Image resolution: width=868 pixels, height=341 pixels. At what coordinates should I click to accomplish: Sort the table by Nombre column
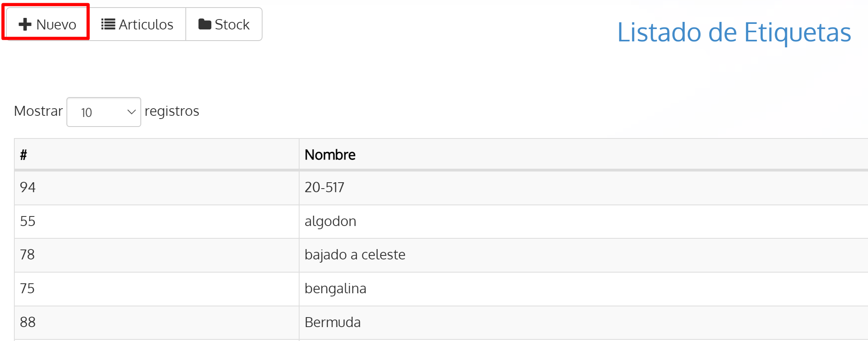point(330,154)
